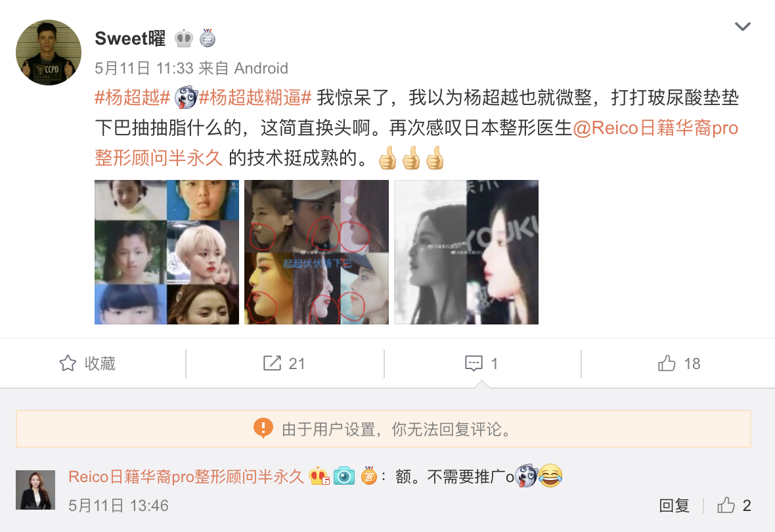This screenshot has height=532, width=775.
Task: Click the crown badge next to Sweet曜
Action: (184, 39)
